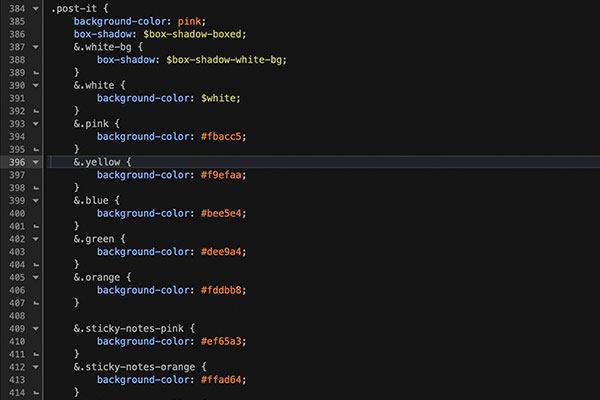The height and width of the screenshot is (400, 600).
Task: Click the $box-shadow-boxed variable
Action: click(x=195, y=34)
